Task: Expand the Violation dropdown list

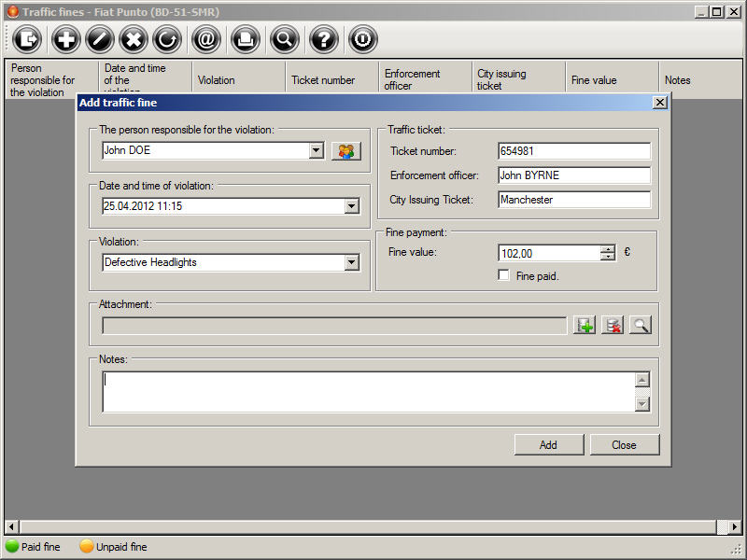Action: [x=351, y=262]
